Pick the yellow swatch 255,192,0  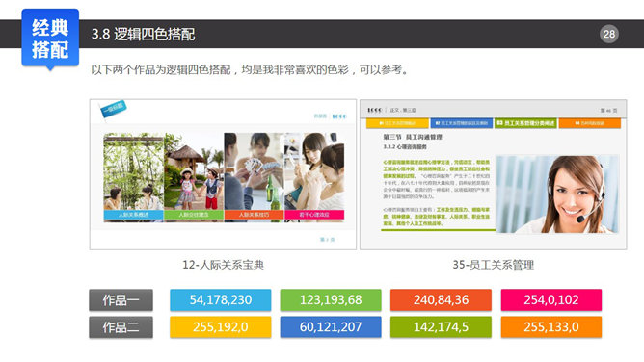221,327
